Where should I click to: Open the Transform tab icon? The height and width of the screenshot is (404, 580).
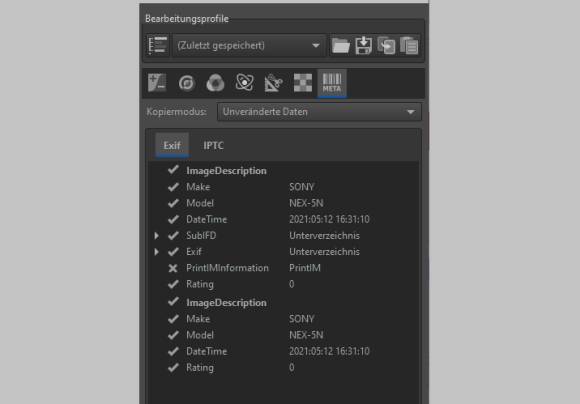pos(273,83)
